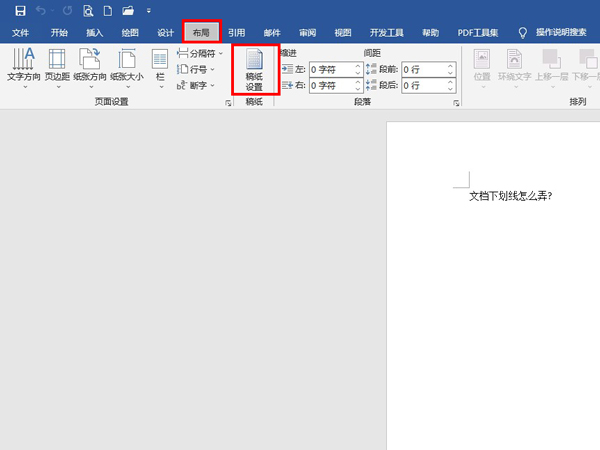The image size is (600, 450).
Task: Switch to the 引用 references tab
Action: pos(236,32)
